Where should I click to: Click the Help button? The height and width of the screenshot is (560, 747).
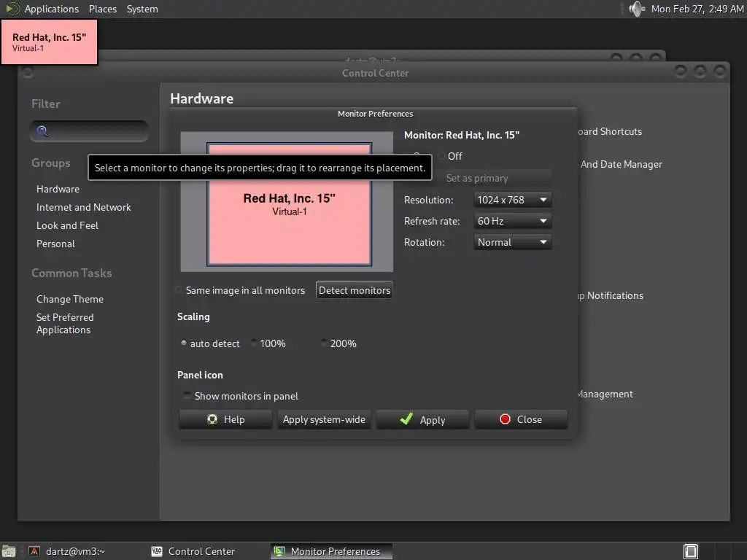pyautogui.click(x=225, y=419)
